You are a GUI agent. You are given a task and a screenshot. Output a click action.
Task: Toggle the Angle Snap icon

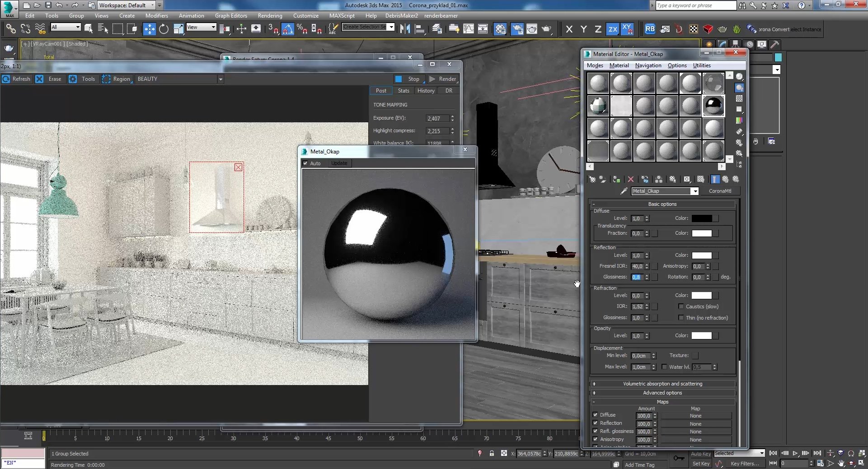tap(287, 29)
